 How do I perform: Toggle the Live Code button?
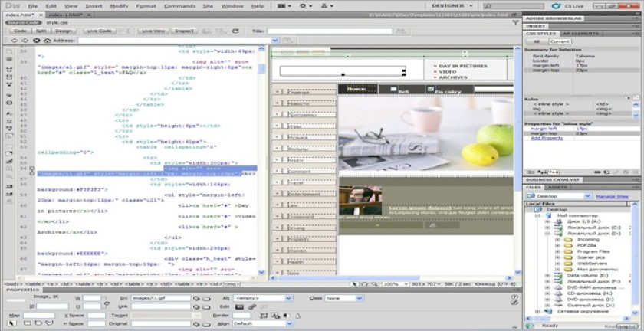click(99, 31)
